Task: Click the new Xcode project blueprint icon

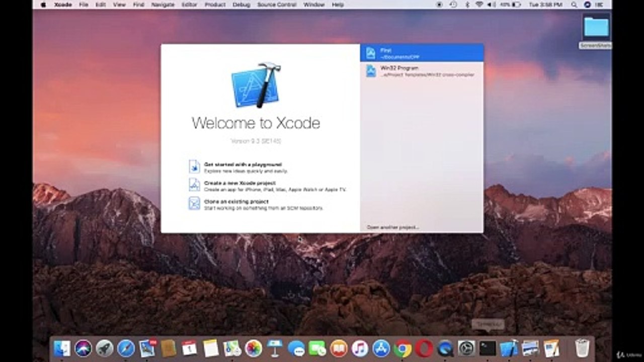Action: pos(194,185)
